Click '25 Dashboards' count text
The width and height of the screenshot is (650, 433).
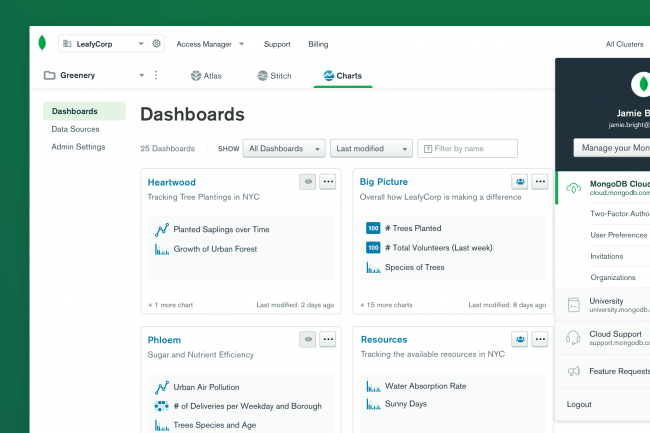(x=167, y=148)
